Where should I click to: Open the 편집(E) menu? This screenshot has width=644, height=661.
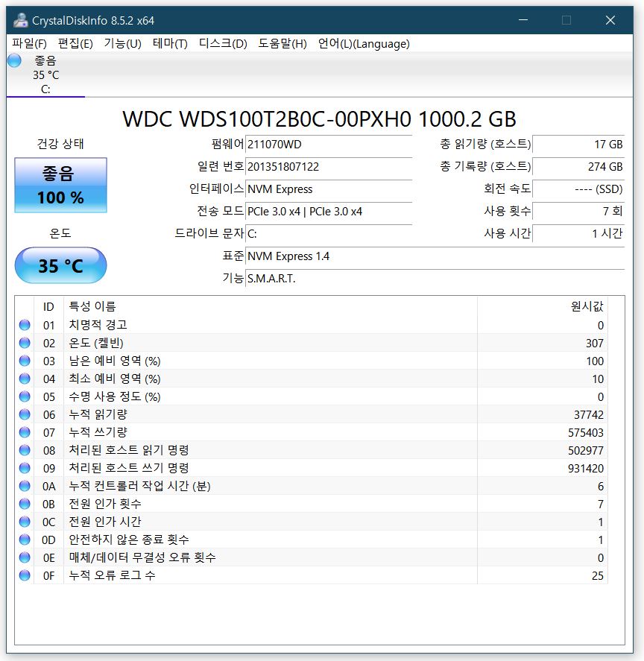(x=75, y=43)
